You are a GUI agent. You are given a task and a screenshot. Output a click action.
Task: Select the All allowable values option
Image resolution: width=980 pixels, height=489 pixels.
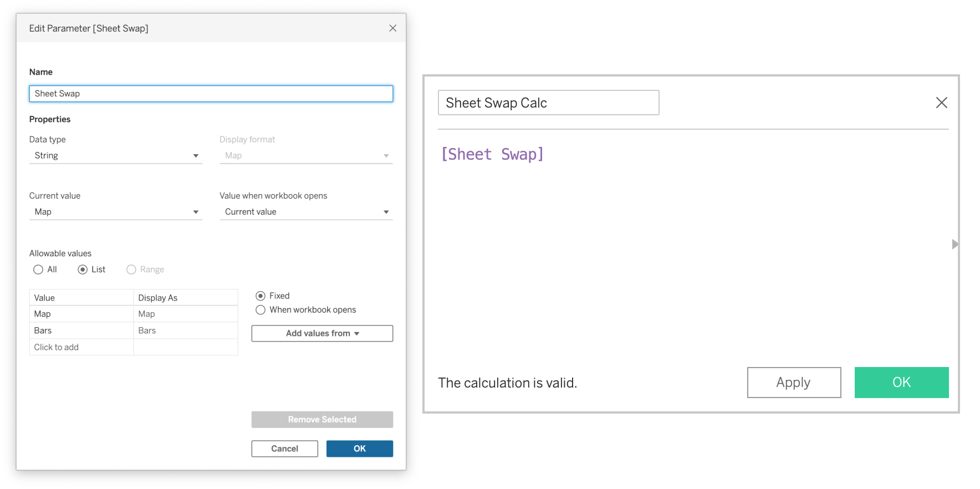tap(38, 269)
